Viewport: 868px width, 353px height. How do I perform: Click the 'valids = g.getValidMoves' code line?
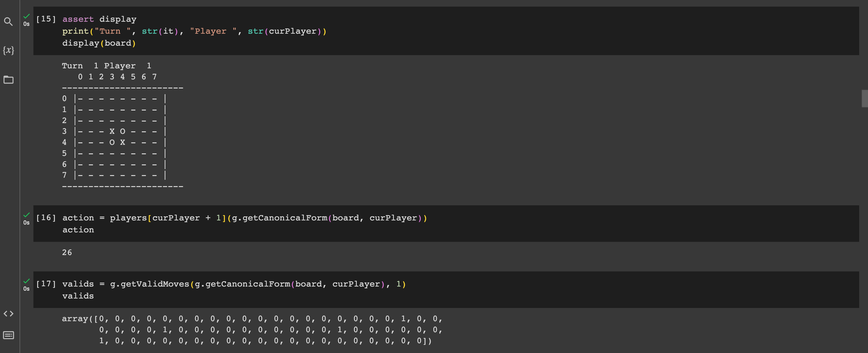(234, 284)
